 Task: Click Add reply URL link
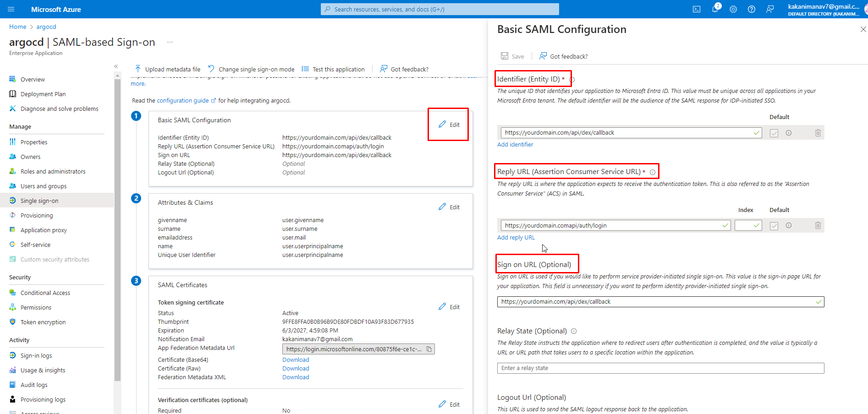pos(516,237)
